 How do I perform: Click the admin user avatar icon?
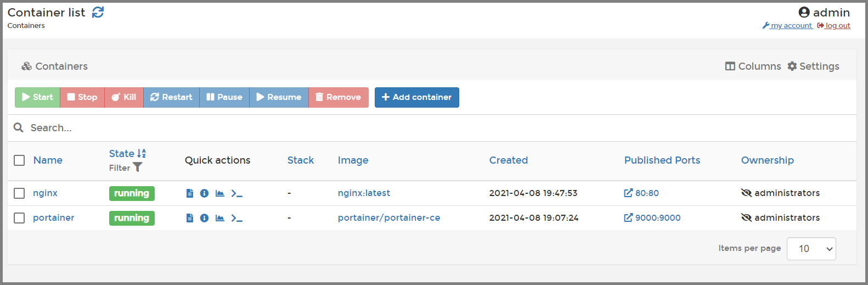click(804, 12)
